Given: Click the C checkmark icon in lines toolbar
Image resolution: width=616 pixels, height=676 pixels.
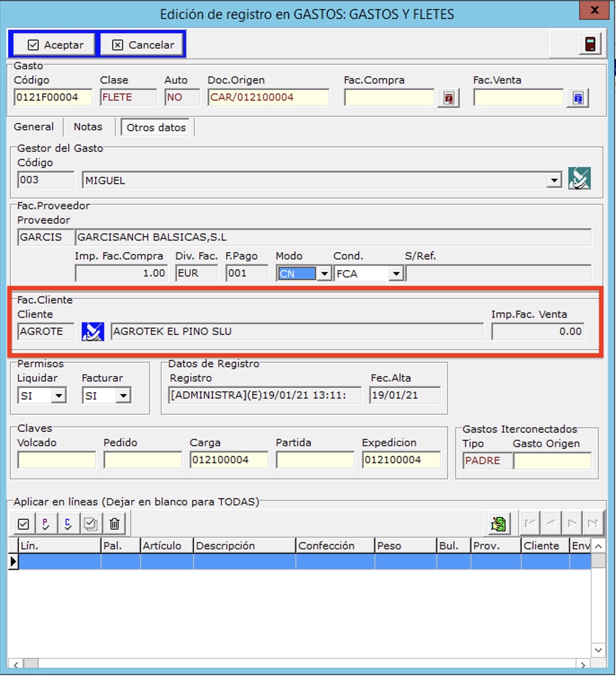Looking at the screenshot, I should tap(68, 523).
